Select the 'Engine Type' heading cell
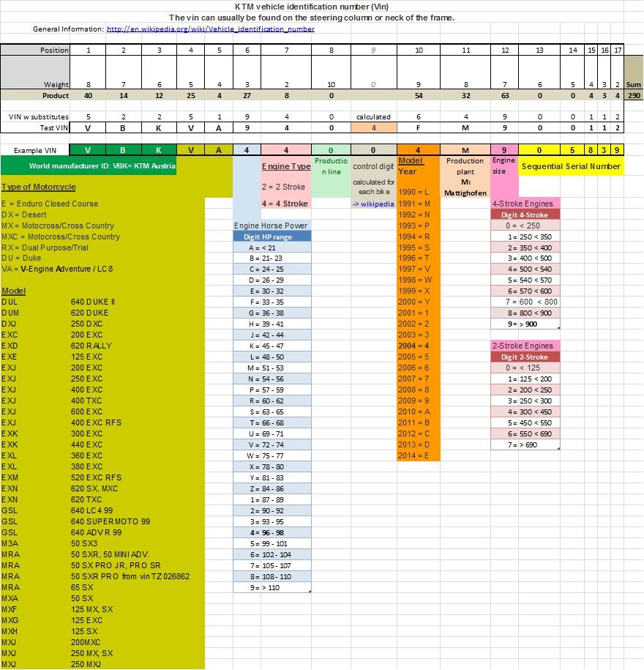Screen dimensions: 644x670 [x=286, y=167]
